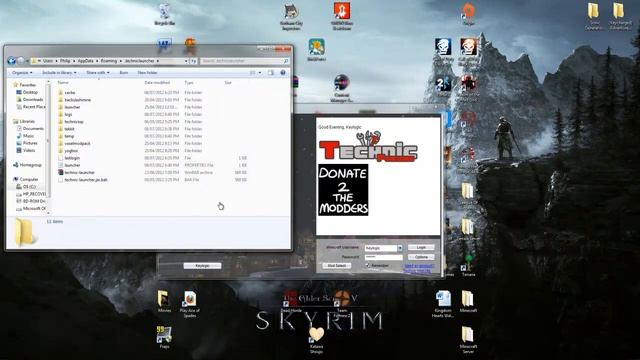
Task: Click the Forward arrow in Explorer
Action: coord(21,61)
